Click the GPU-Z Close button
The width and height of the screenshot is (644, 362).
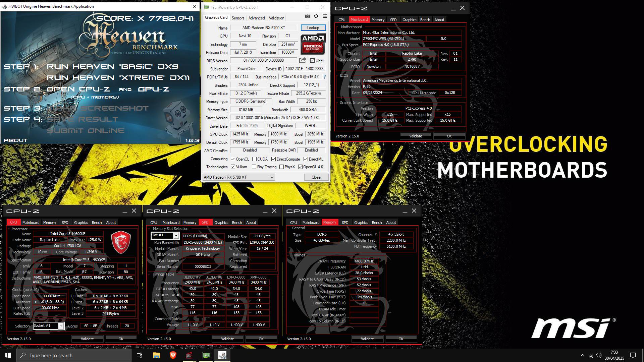pos(316,177)
